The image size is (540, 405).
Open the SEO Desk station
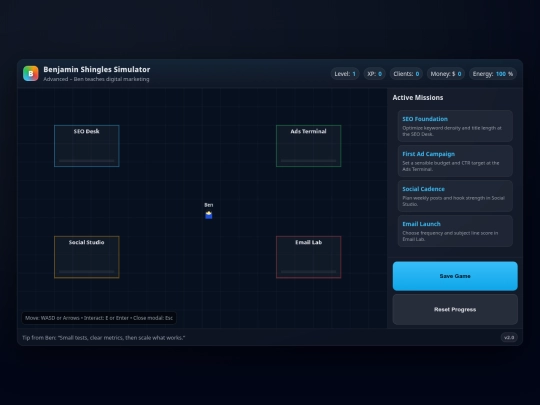[x=87, y=146]
